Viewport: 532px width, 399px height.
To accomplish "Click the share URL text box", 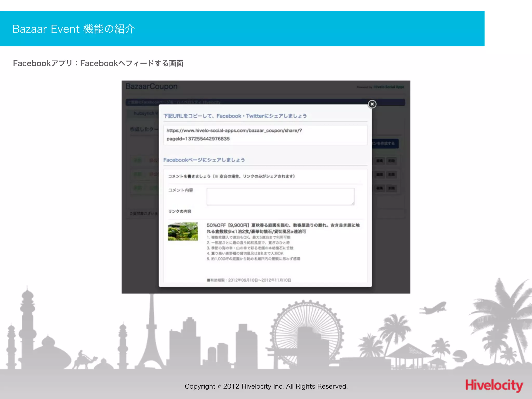I will click(x=265, y=135).
